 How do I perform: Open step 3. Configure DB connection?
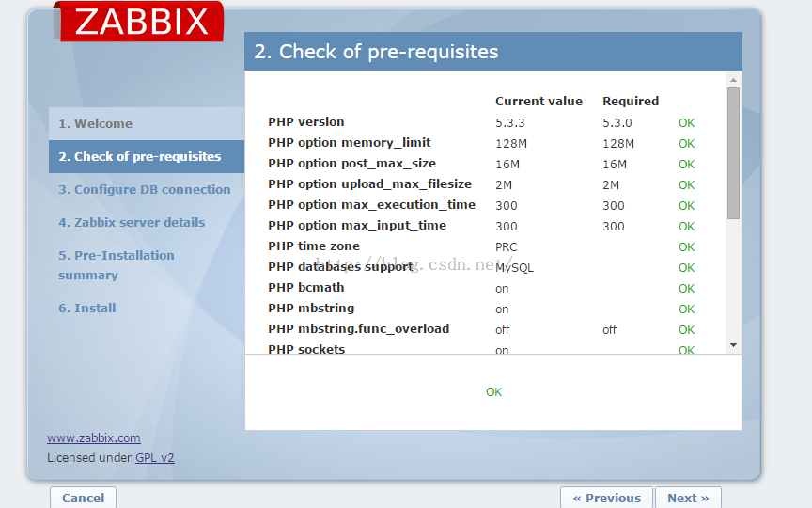[x=145, y=190]
